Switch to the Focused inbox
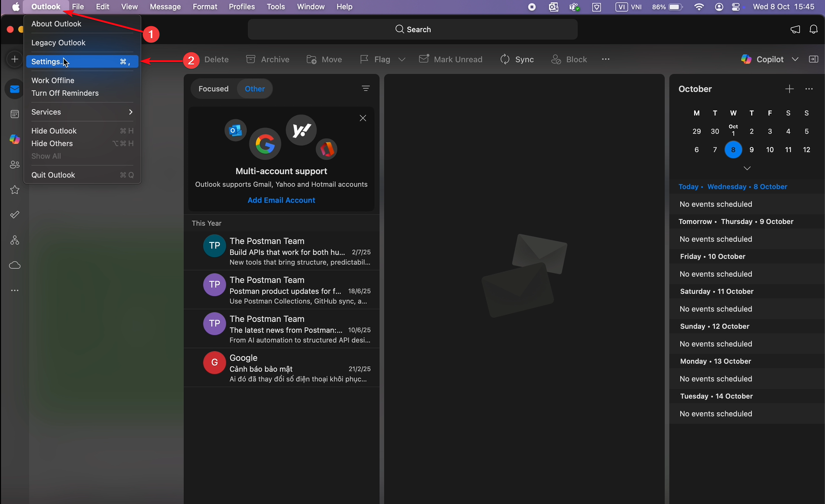Screen dimensions: 825x504 (x=213, y=89)
